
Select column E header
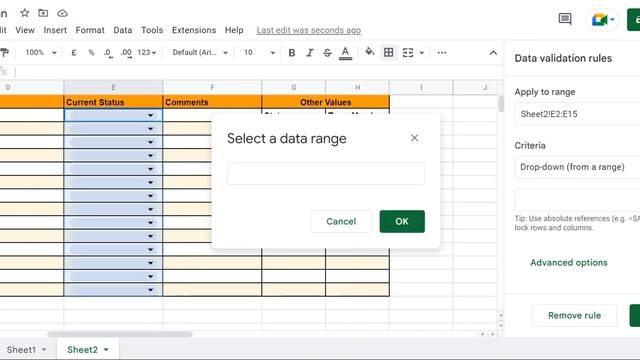click(x=113, y=87)
